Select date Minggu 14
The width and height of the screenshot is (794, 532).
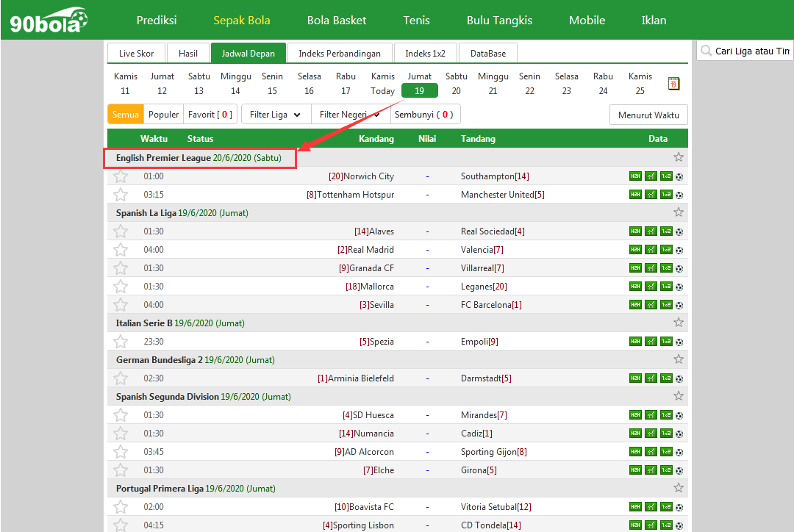click(235, 84)
